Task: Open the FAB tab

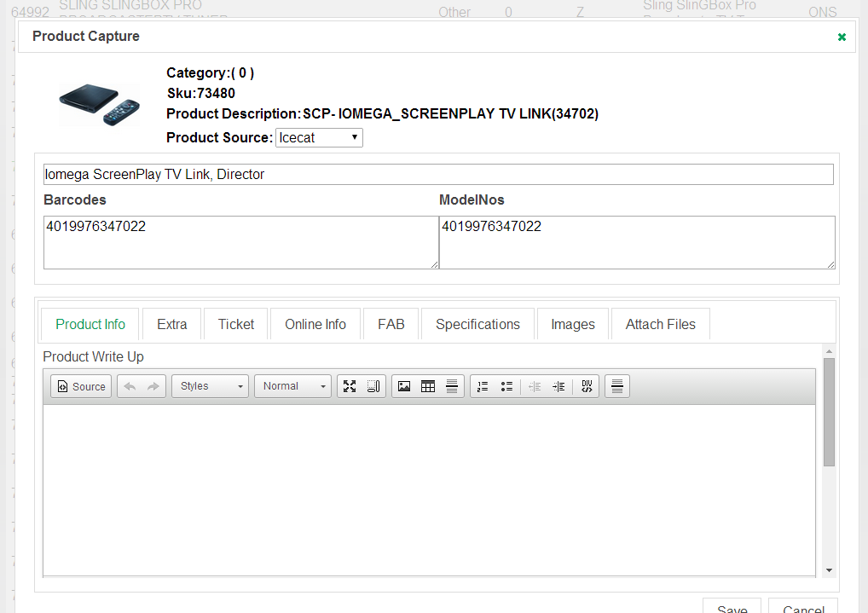Action: click(391, 325)
